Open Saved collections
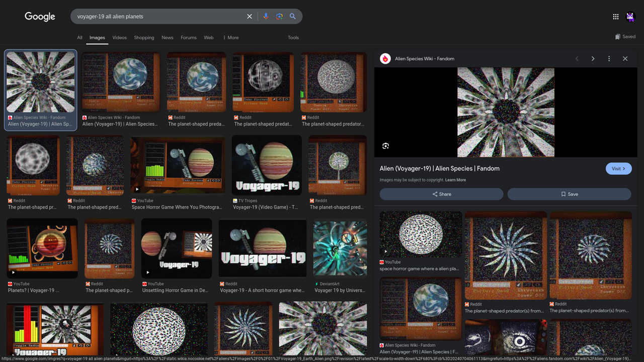Viewport: 644px width, 362px height. click(625, 37)
